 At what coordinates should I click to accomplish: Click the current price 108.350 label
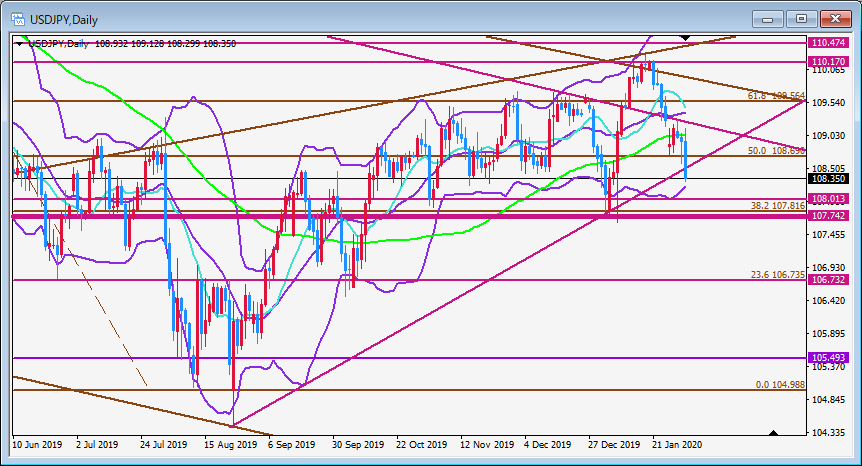828,179
